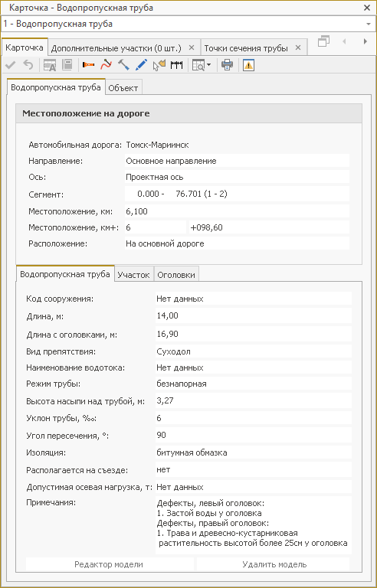Click the Сегмент field value
This screenshot has width=377, height=588.
(x=237, y=194)
